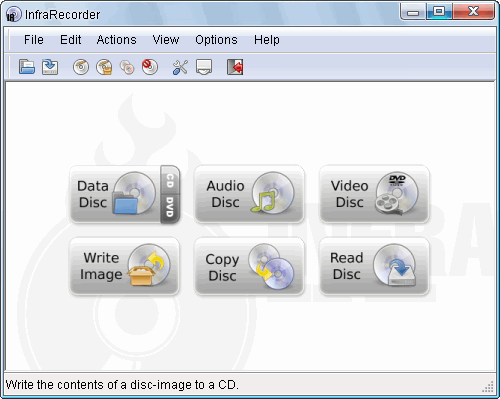Image resolution: width=500 pixels, height=399 pixels.
Task: Open Configuration via the wrench toolbar icon
Action: (180, 67)
